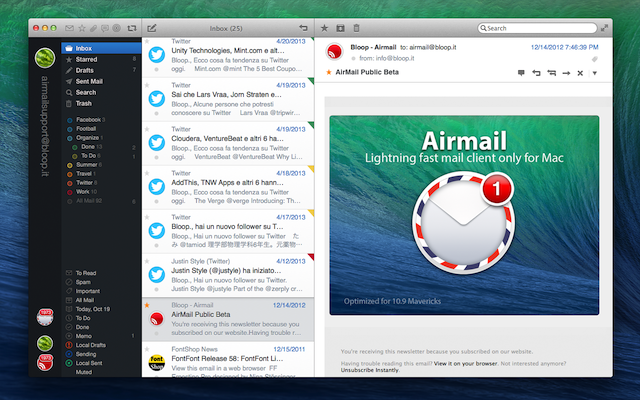Click the Unsubscribe Instantly link
This screenshot has height=400, width=640.
369,370
